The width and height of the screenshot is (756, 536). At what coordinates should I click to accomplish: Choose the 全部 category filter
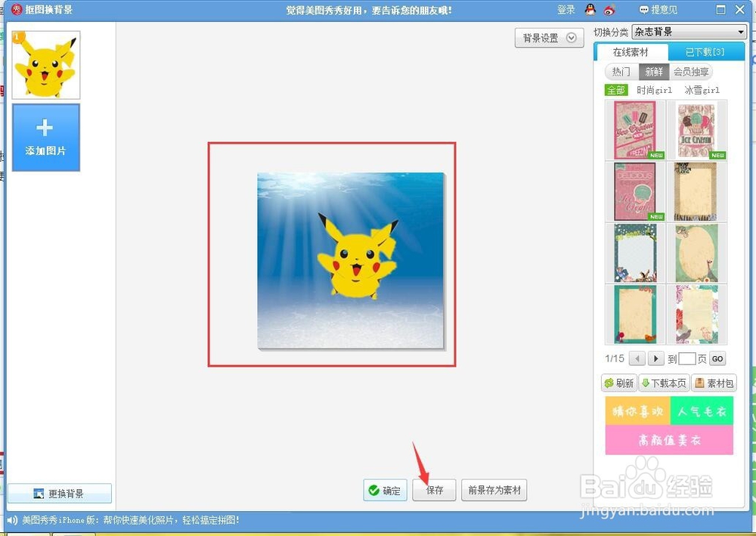point(615,90)
